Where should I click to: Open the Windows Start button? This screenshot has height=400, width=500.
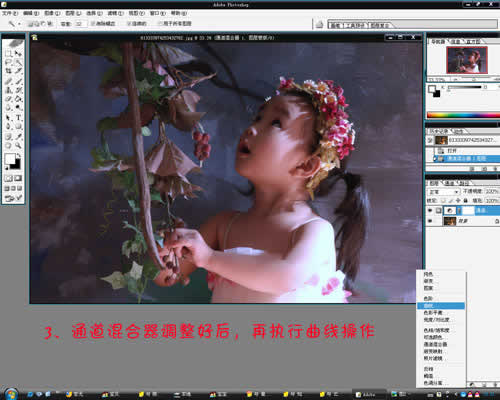coord(11,394)
